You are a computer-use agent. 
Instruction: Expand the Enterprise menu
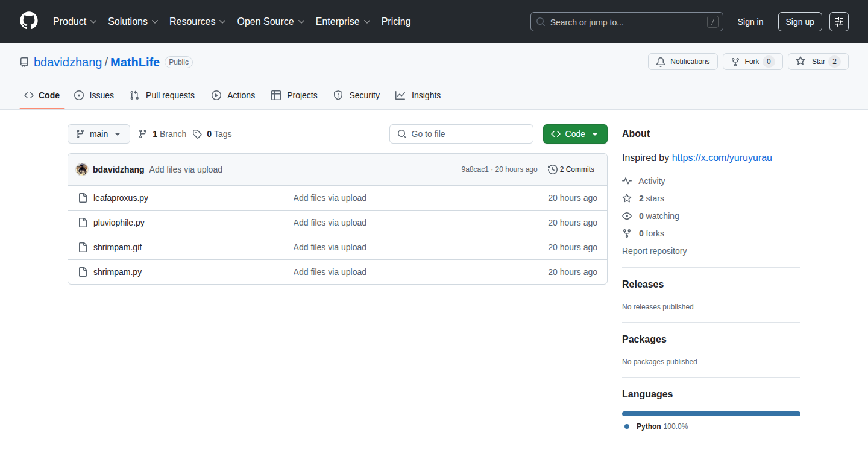click(343, 22)
